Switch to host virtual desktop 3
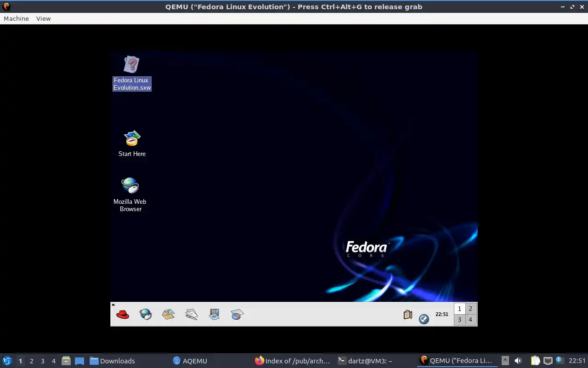Image resolution: width=588 pixels, height=368 pixels. click(x=43, y=361)
